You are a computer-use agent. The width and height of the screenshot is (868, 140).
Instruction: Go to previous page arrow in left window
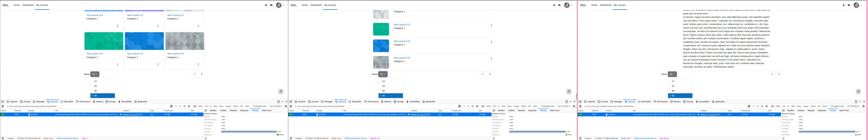[195, 74]
